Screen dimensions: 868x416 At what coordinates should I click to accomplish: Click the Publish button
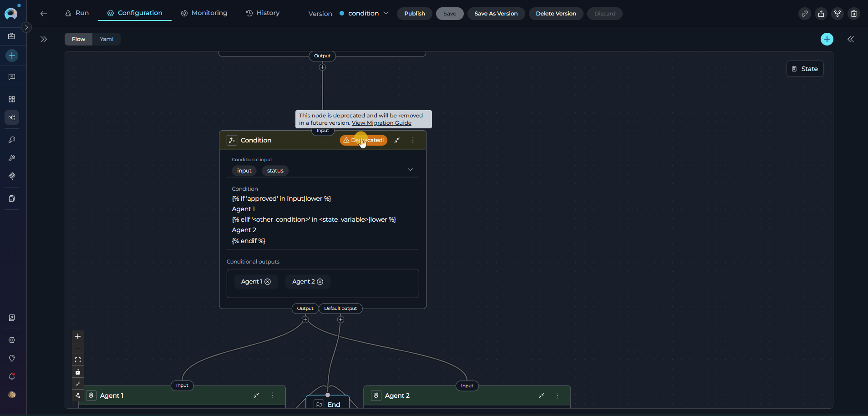coord(414,14)
